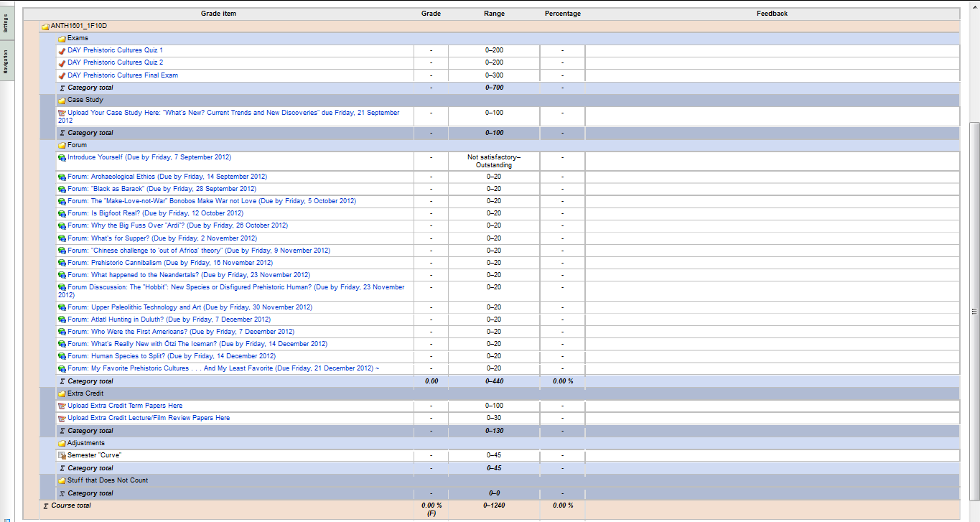Open Forum: Prehistoric Cannibalism link
The image size is (980, 522).
(170, 263)
